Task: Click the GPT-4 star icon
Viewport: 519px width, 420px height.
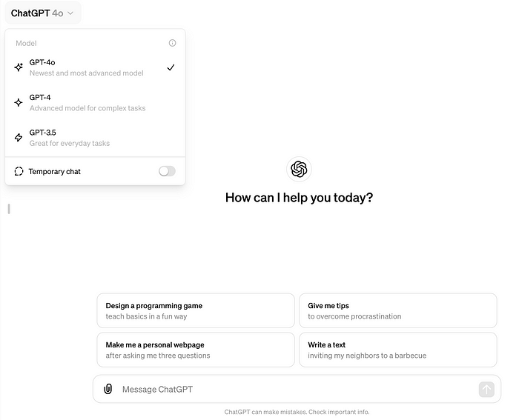Action: (x=19, y=102)
